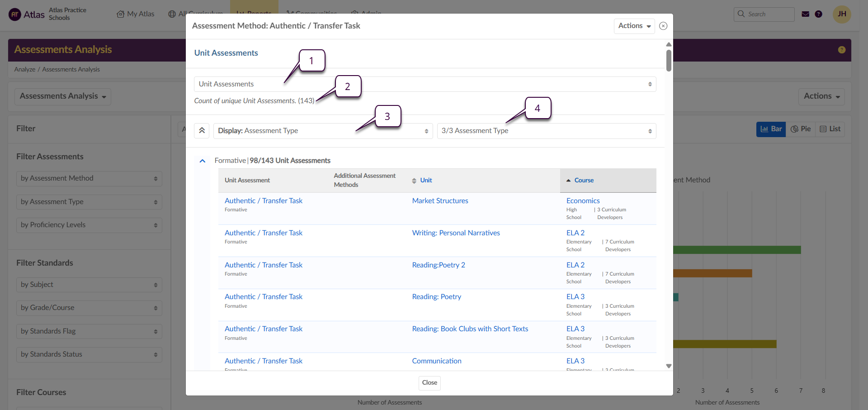Close the modal with the X icon
Viewport: 868px width, 410px height.
click(663, 26)
